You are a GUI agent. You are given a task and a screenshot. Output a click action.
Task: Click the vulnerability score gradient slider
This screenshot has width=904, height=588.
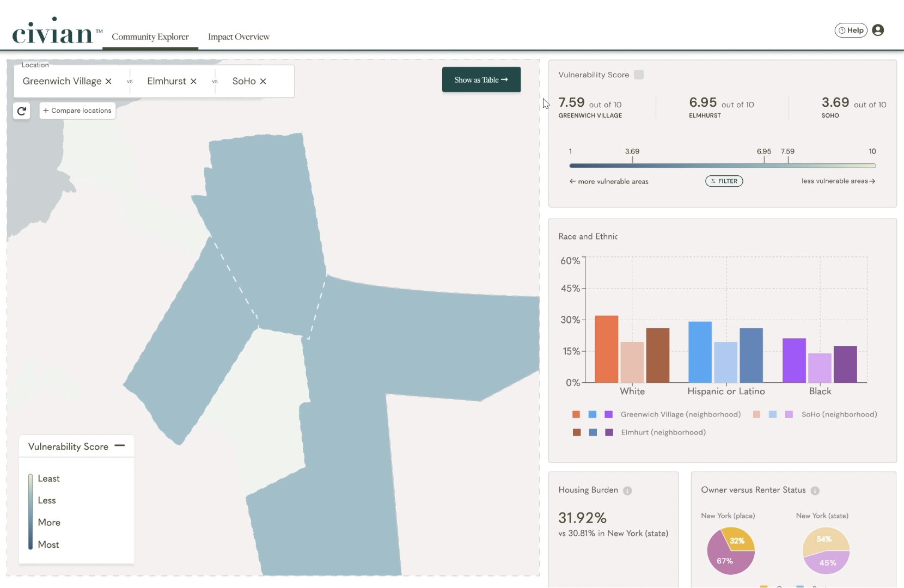pyautogui.click(x=723, y=166)
